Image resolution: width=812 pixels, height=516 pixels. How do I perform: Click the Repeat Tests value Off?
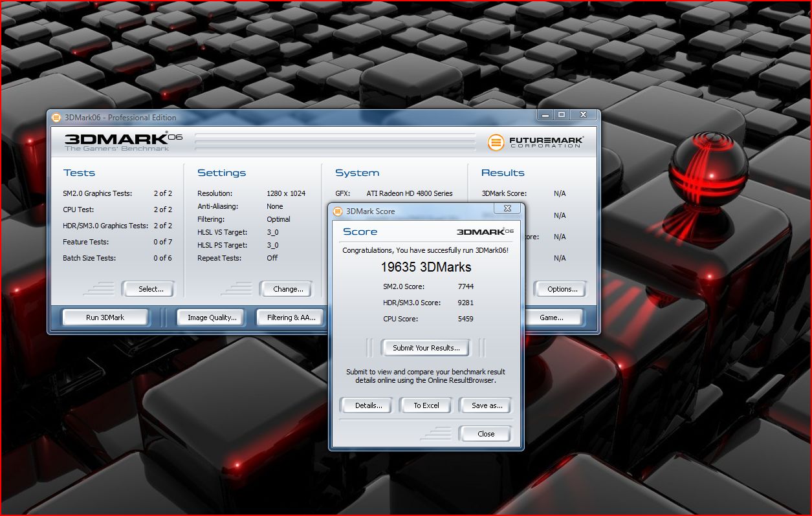(x=272, y=258)
